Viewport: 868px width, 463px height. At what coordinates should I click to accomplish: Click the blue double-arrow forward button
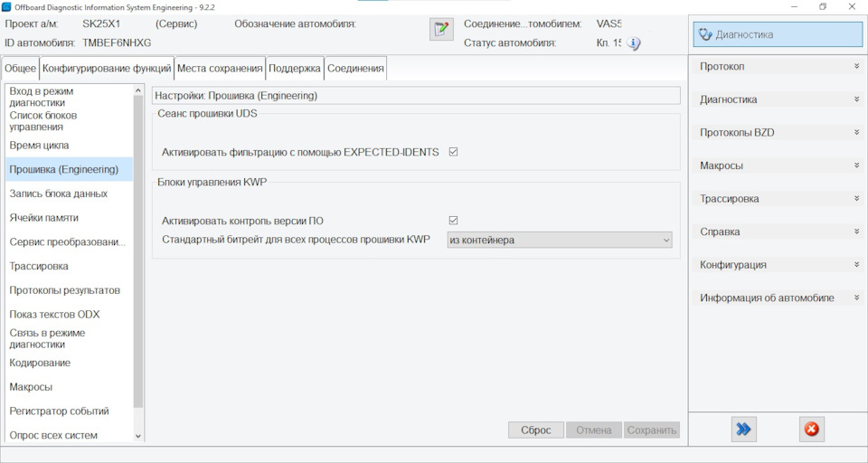point(743,430)
